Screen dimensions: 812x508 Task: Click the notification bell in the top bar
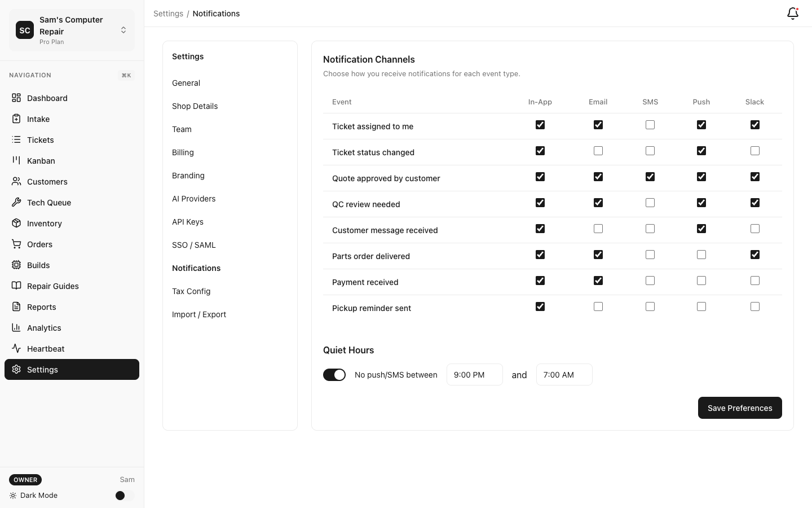[x=792, y=14]
